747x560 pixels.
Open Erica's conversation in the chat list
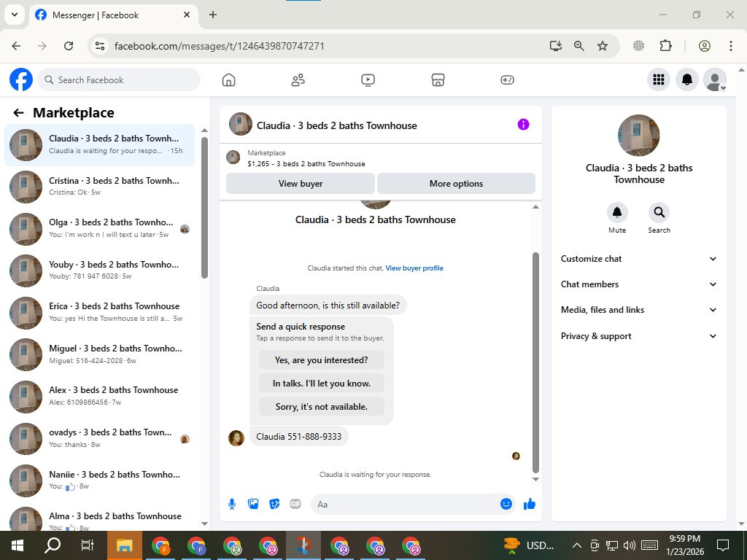pos(99,312)
